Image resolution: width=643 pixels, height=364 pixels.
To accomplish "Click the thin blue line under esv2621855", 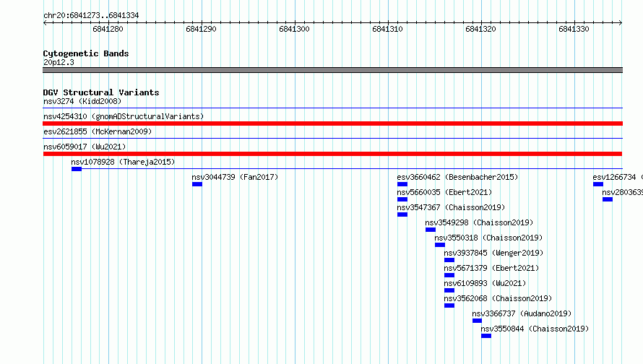I will pos(333,139).
